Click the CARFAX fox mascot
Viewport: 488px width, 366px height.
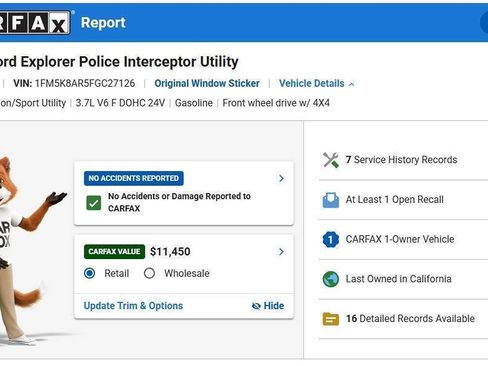pos(25,250)
